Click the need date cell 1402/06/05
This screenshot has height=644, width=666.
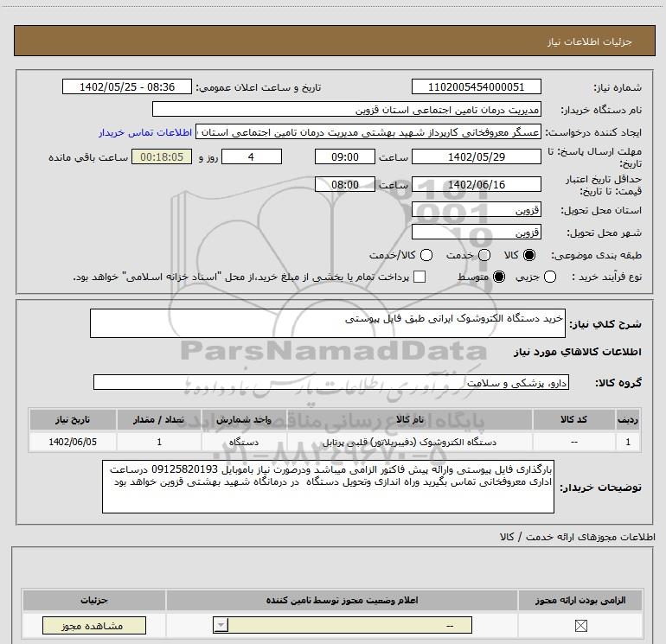[73, 442]
